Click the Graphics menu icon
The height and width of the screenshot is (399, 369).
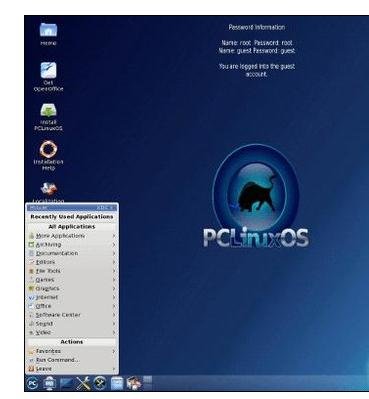(31, 288)
